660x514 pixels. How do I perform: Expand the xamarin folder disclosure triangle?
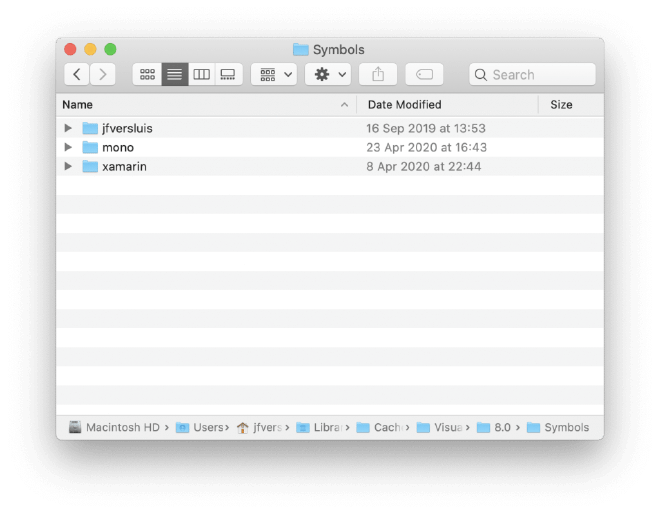click(x=68, y=166)
